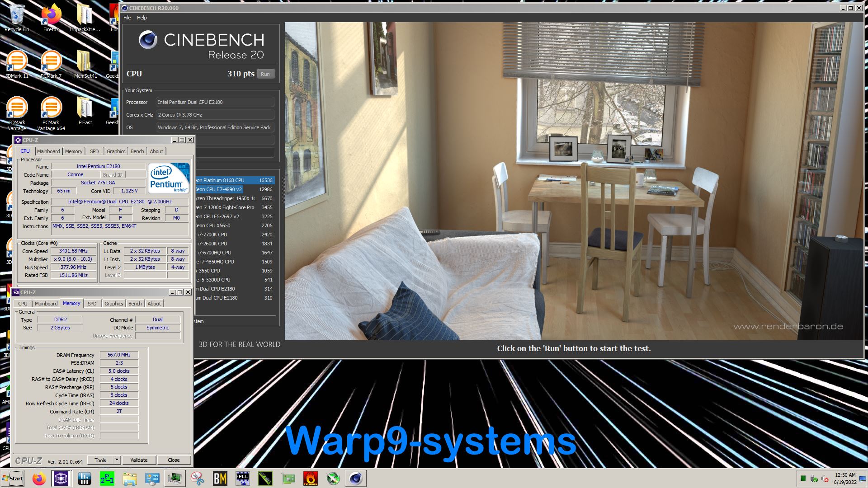This screenshot has height=488, width=868.
Task: Click the Cinebench Processor field
Action: tap(215, 102)
